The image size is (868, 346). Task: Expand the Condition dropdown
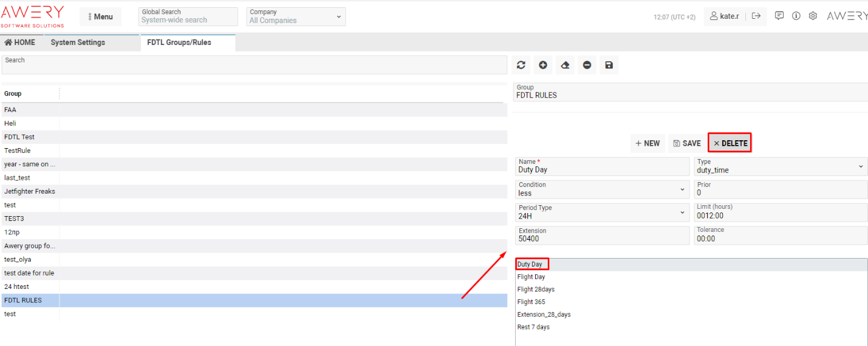pyautogui.click(x=602, y=189)
